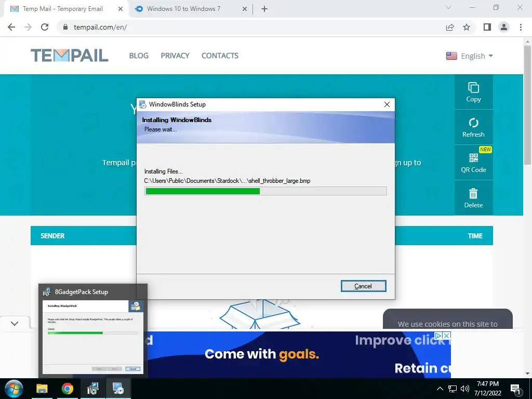
Task: Click the Copy email address icon
Action: tap(473, 92)
